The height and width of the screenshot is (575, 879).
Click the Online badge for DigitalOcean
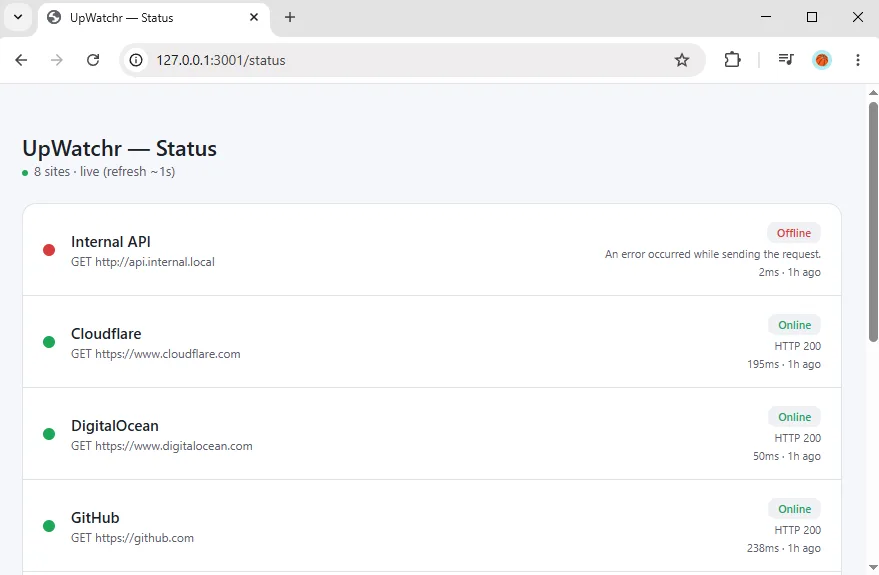point(794,417)
